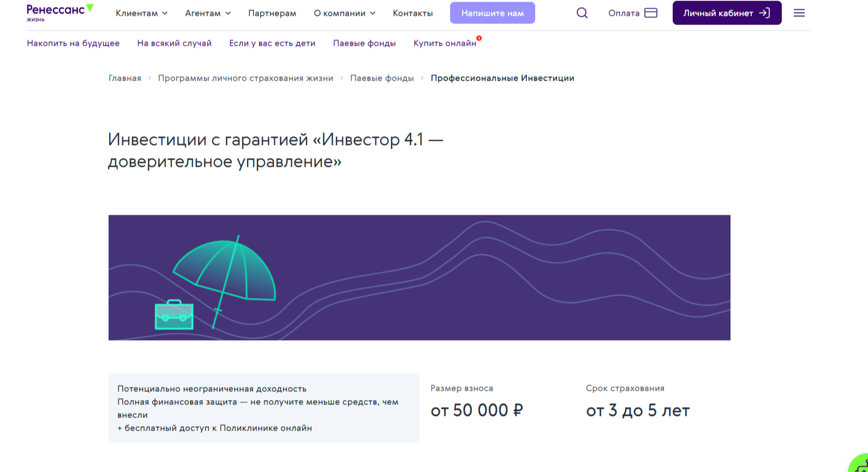The width and height of the screenshot is (868, 472).
Task: Open the Партнерам menu item
Action: [272, 13]
